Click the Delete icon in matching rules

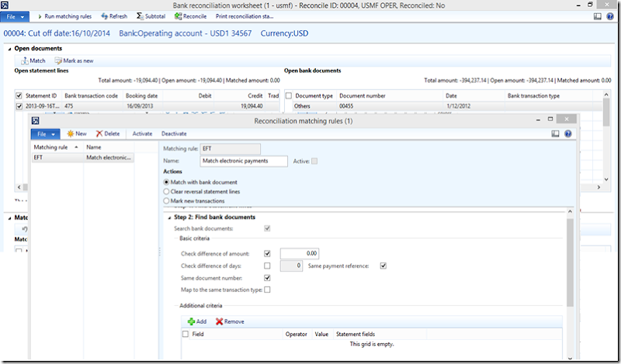(99, 133)
